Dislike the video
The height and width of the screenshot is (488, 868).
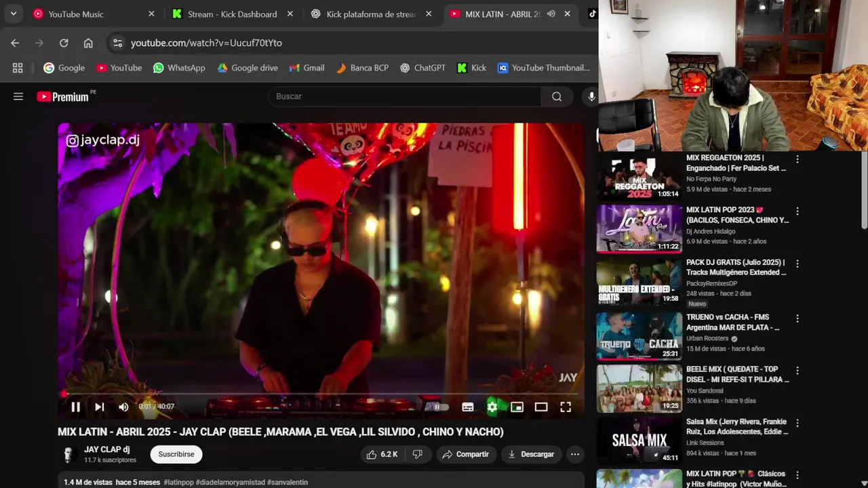[418, 454]
